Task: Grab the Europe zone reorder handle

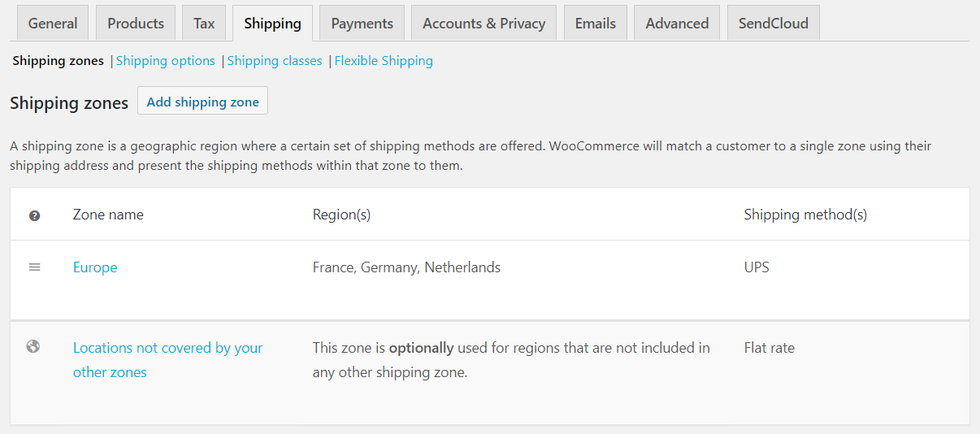Action: pos(34,267)
